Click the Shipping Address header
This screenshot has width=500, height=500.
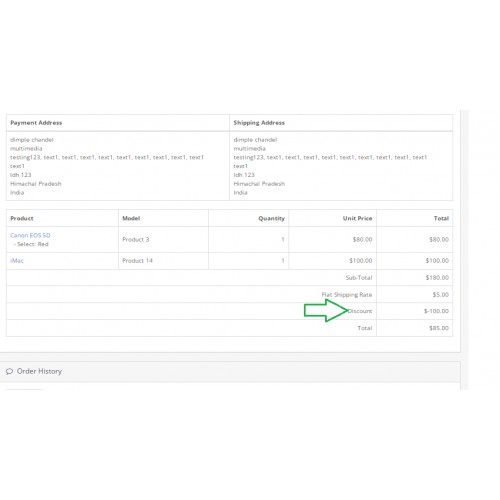(259, 123)
